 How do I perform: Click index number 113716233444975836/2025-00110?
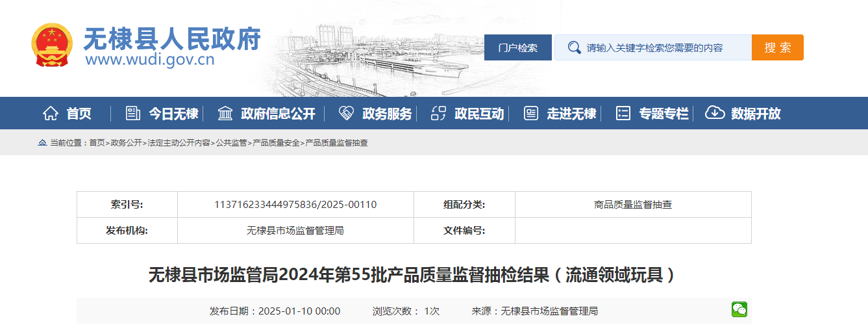[x=295, y=204]
